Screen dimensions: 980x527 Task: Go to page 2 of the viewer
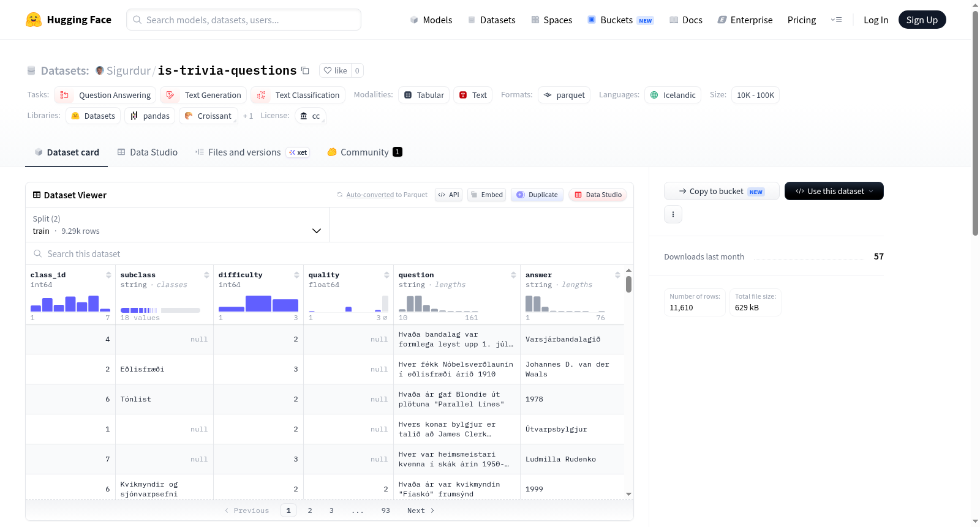(310, 510)
